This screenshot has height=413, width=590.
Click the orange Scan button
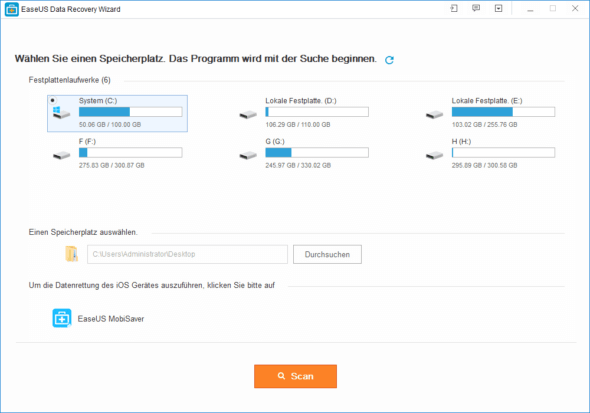click(295, 376)
